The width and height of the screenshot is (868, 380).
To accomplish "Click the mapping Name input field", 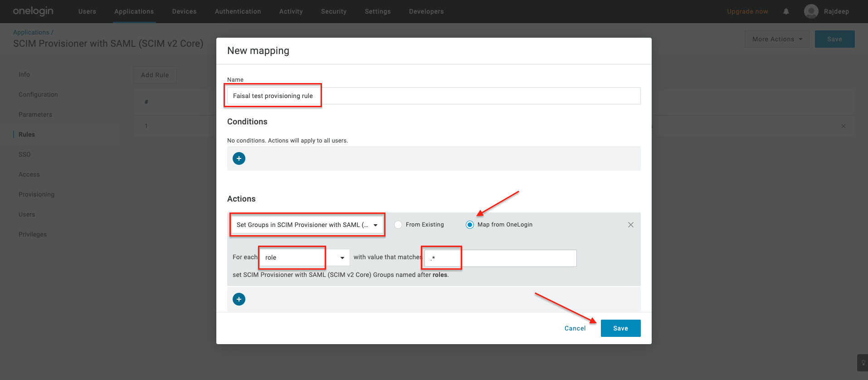I will pyautogui.click(x=434, y=96).
